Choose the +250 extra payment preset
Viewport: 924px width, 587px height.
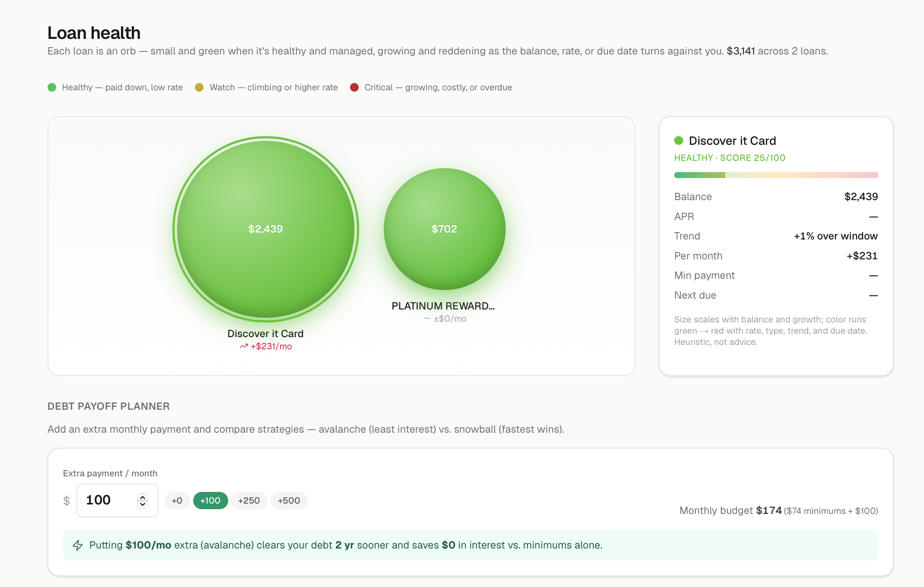(x=249, y=501)
